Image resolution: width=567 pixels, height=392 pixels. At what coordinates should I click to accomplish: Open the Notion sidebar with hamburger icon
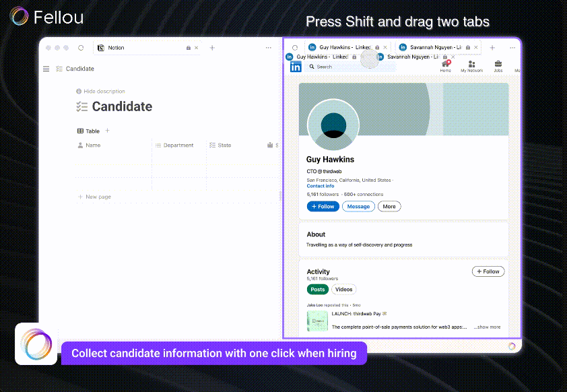point(46,68)
